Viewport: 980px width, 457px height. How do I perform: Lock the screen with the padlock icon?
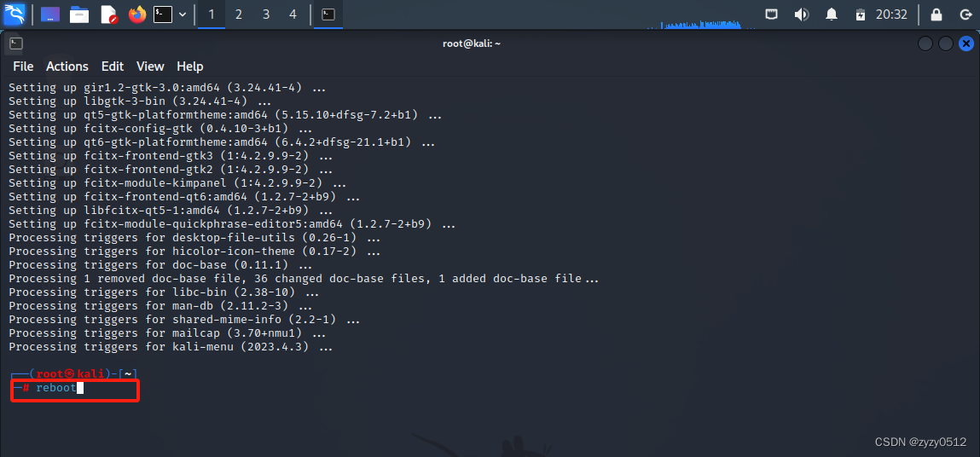pyautogui.click(x=936, y=14)
